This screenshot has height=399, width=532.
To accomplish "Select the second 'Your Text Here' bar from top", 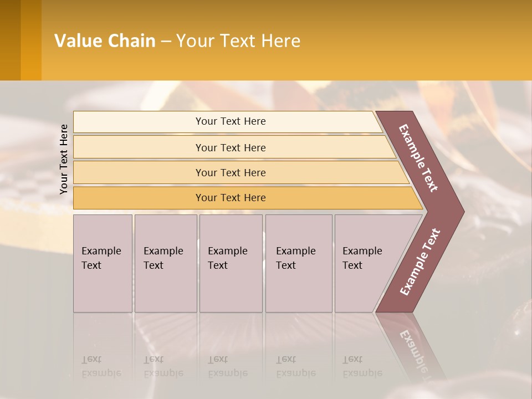I will click(231, 147).
